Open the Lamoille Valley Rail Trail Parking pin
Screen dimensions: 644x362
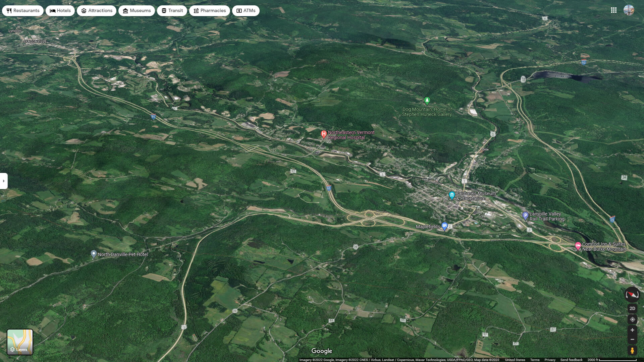pyautogui.click(x=525, y=216)
